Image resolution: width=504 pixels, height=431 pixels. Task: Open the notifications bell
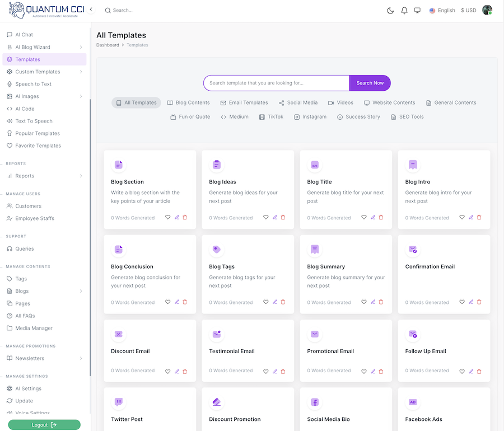pos(404,10)
